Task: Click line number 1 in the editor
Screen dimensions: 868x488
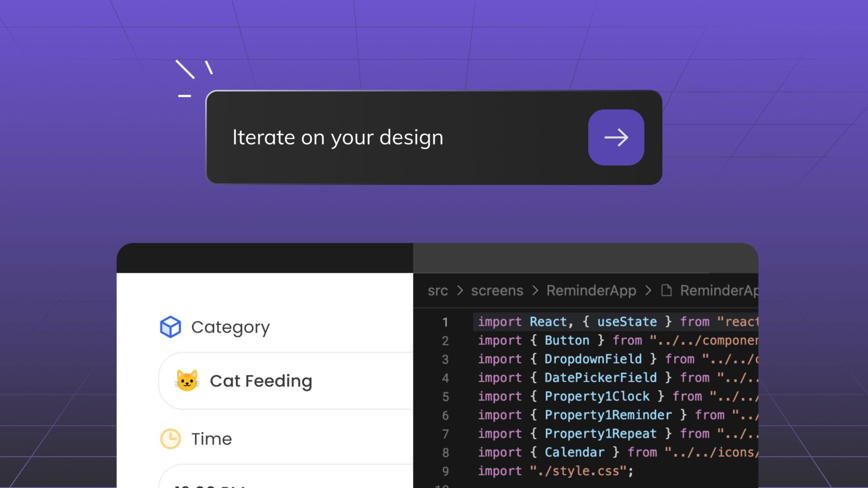Action: coord(445,322)
